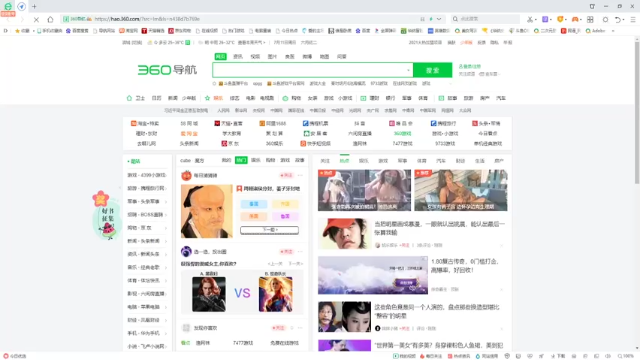Select the orange quiz answer option

pyautogui.click(x=254, y=216)
